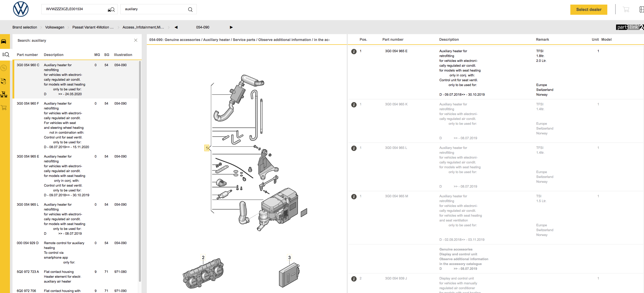Click the Volkswagen logo
Screen dimensions: 644x293
(x=21, y=9)
